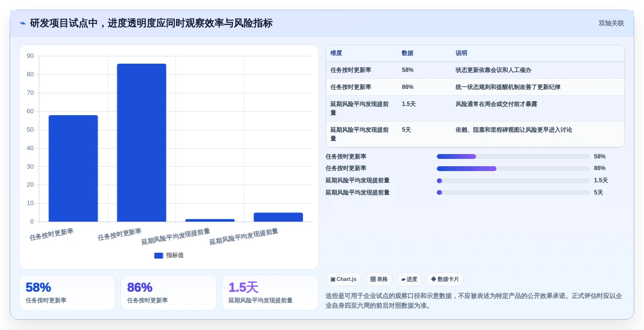Click the y-axis label 50
Image resolution: width=644 pixels, height=330 pixels.
coord(31,130)
